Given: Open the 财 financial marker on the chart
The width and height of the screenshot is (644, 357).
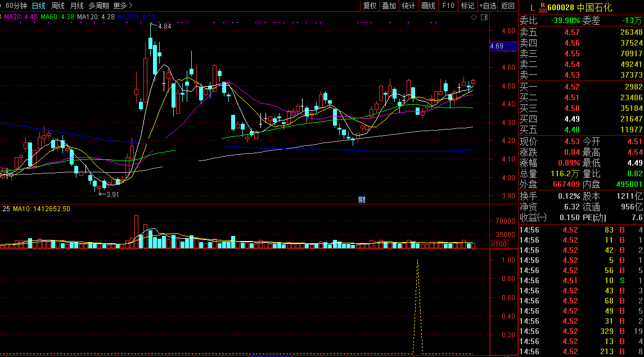Looking at the screenshot, I should coord(362,200).
